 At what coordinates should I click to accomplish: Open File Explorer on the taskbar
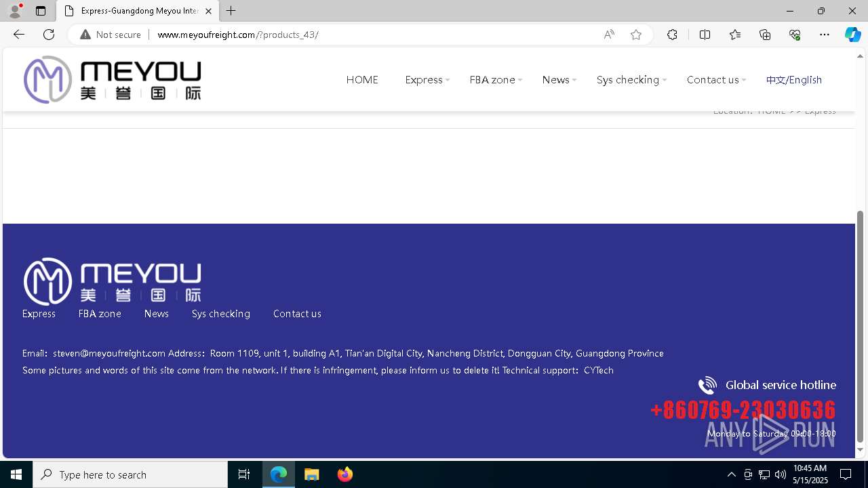(312, 474)
